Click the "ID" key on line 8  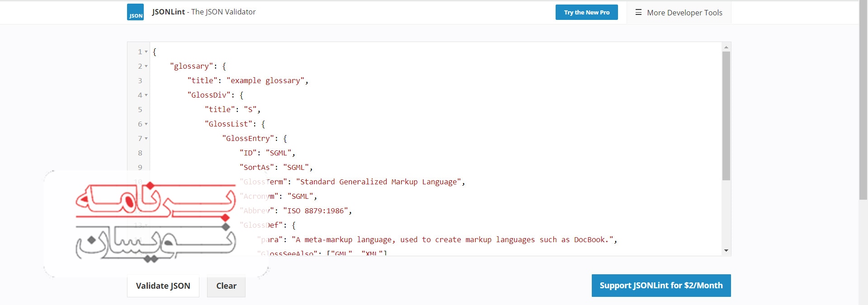point(248,153)
